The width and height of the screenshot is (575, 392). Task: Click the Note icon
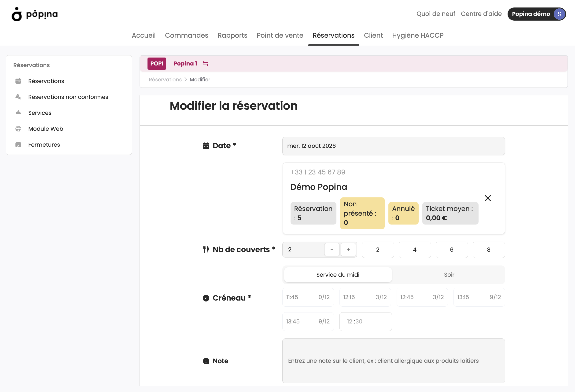pyautogui.click(x=206, y=361)
